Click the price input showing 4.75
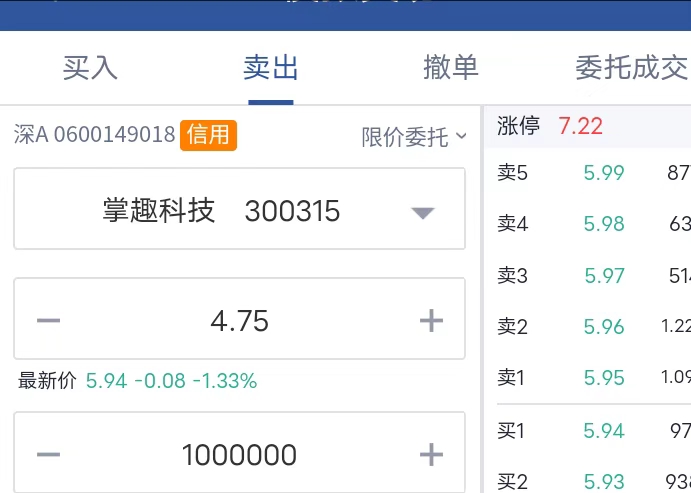Viewport: 691px width, 493px height. (x=240, y=320)
